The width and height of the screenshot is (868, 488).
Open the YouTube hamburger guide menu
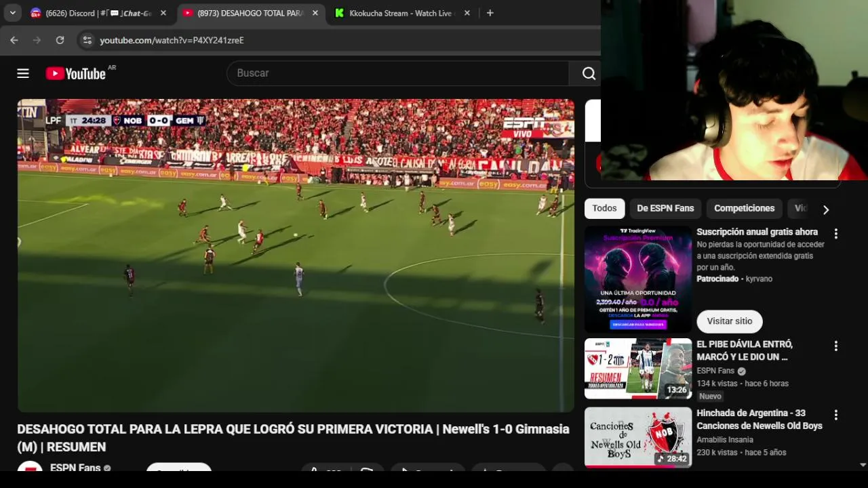(23, 73)
